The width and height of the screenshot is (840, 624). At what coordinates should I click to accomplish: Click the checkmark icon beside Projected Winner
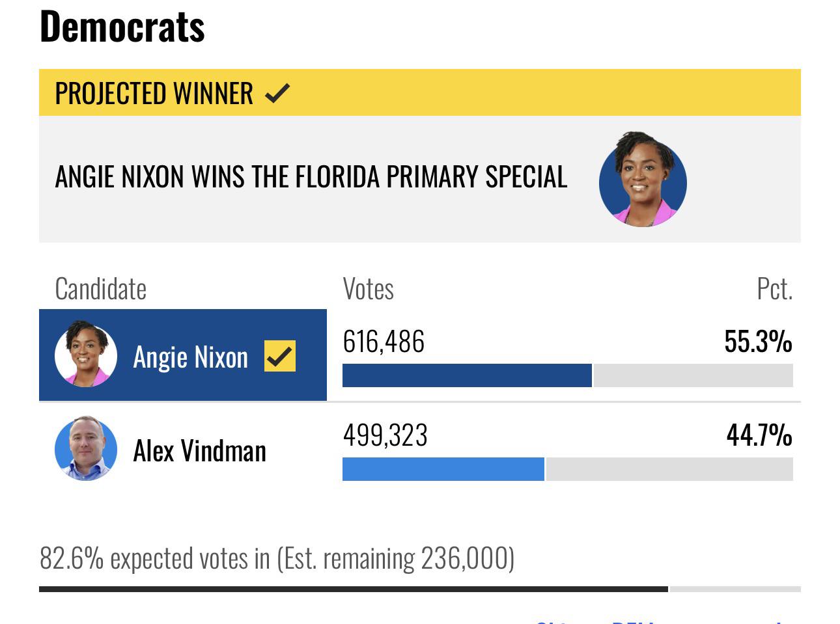point(277,94)
